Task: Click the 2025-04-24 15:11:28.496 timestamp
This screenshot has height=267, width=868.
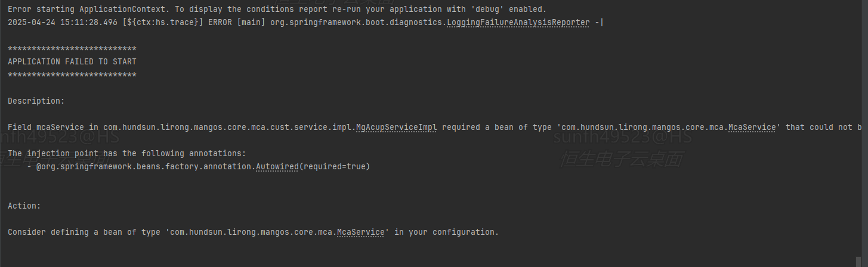Action: [62, 22]
